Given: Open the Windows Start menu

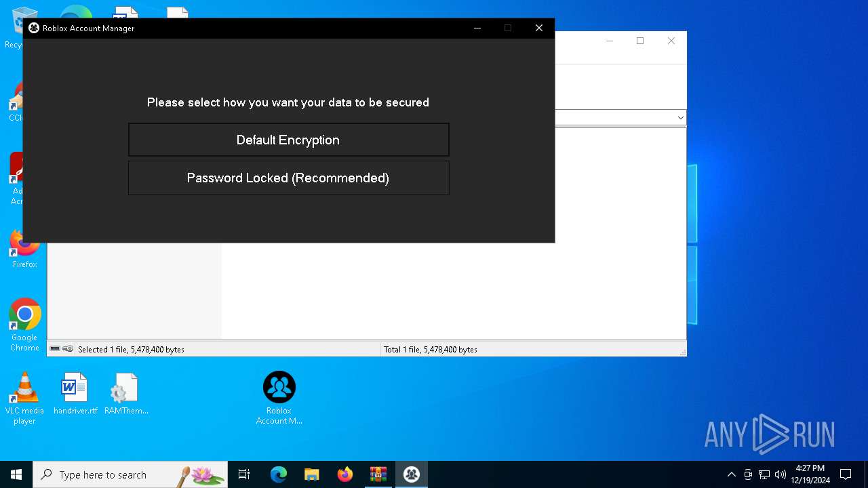Looking at the screenshot, I should [x=16, y=474].
